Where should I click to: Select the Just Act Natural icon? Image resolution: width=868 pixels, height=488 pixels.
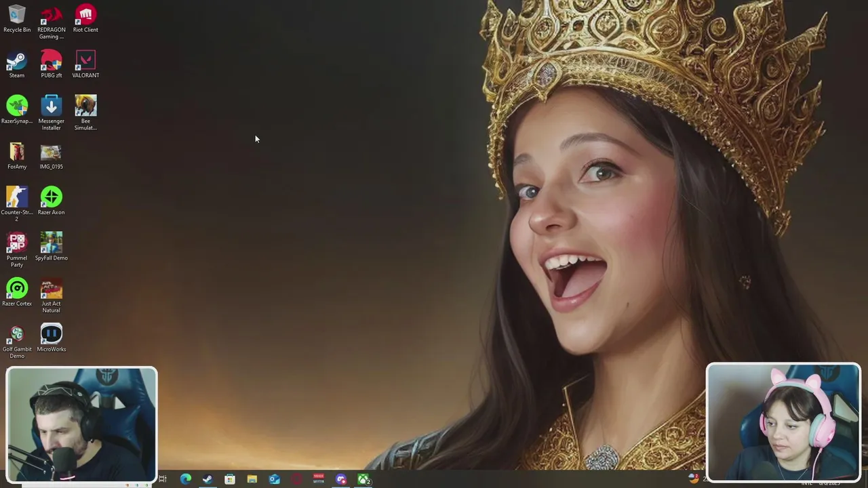(x=52, y=296)
